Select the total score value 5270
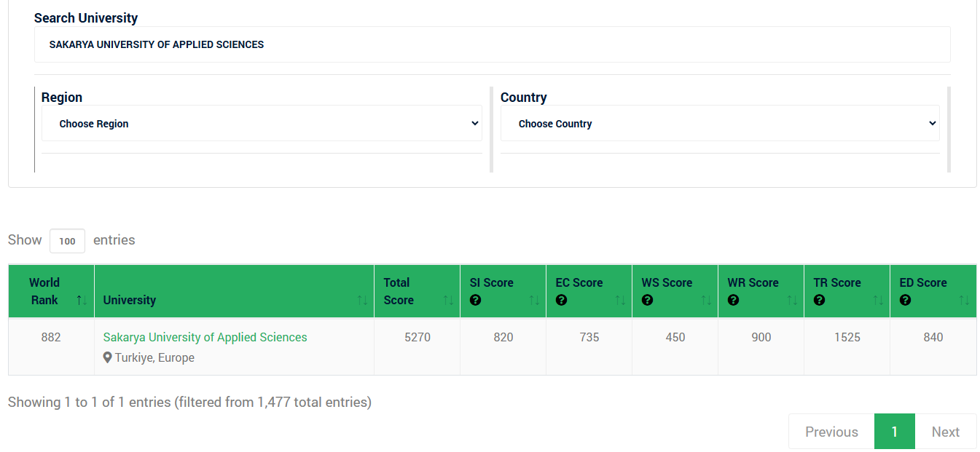 click(x=418, y=337)
